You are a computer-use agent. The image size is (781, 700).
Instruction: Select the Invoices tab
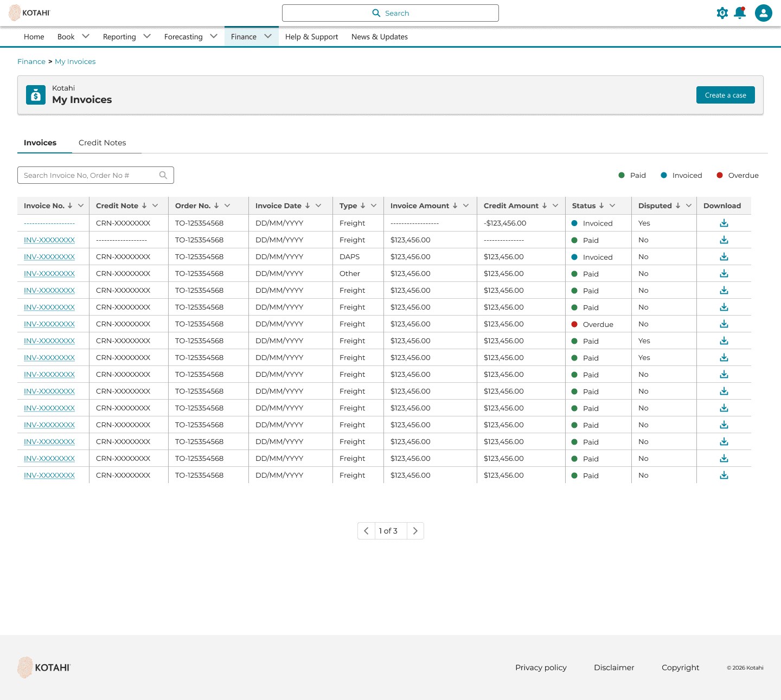pyautogui.click(x=40, y=143)
